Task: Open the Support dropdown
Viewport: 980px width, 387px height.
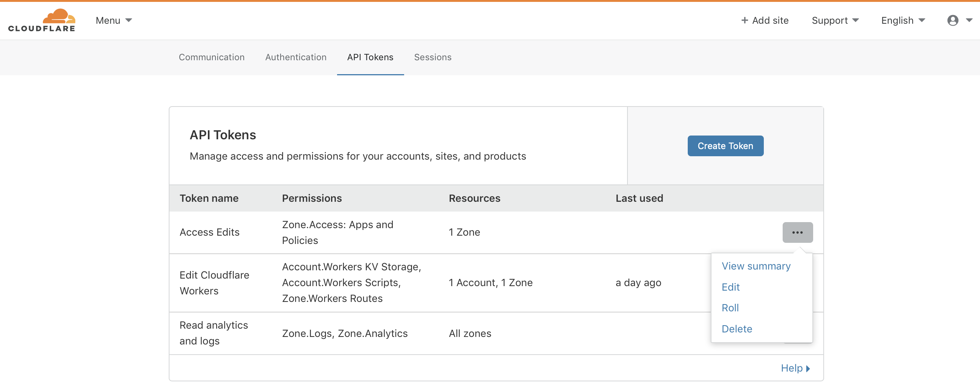Action: (835, 21)
